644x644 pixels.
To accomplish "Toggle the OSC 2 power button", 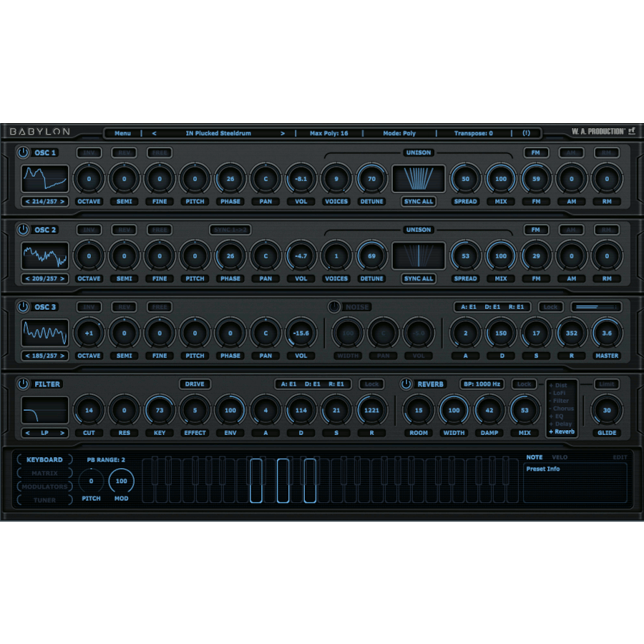I will [x=23, y=230].
